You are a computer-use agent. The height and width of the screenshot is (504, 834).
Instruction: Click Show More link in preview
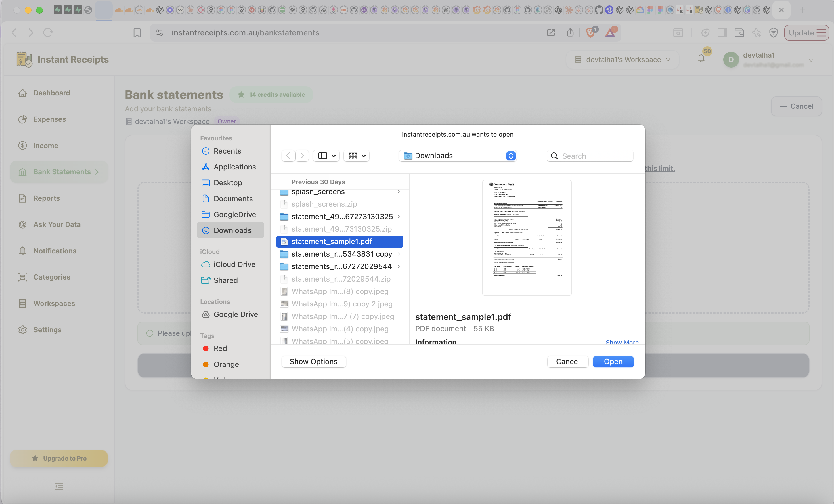[622, 342]
